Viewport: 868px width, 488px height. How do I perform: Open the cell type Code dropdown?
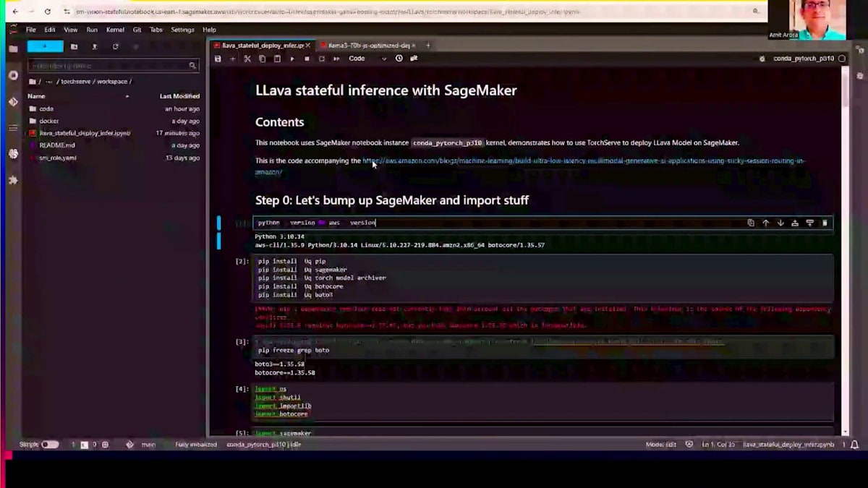(367, 59)
